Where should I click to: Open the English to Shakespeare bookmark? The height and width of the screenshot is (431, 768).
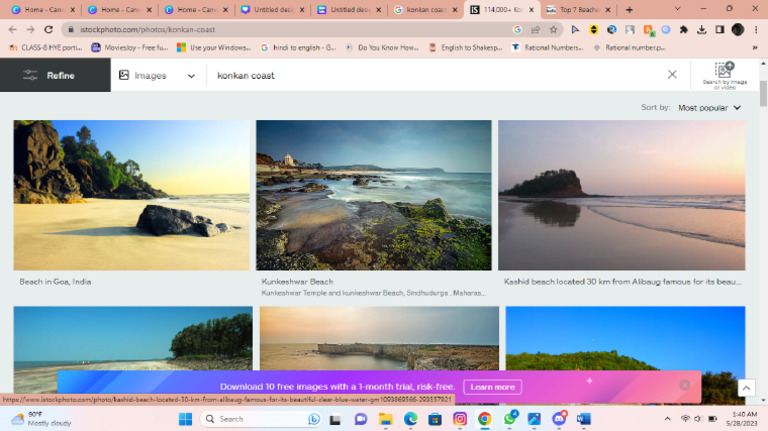(466, 48)
